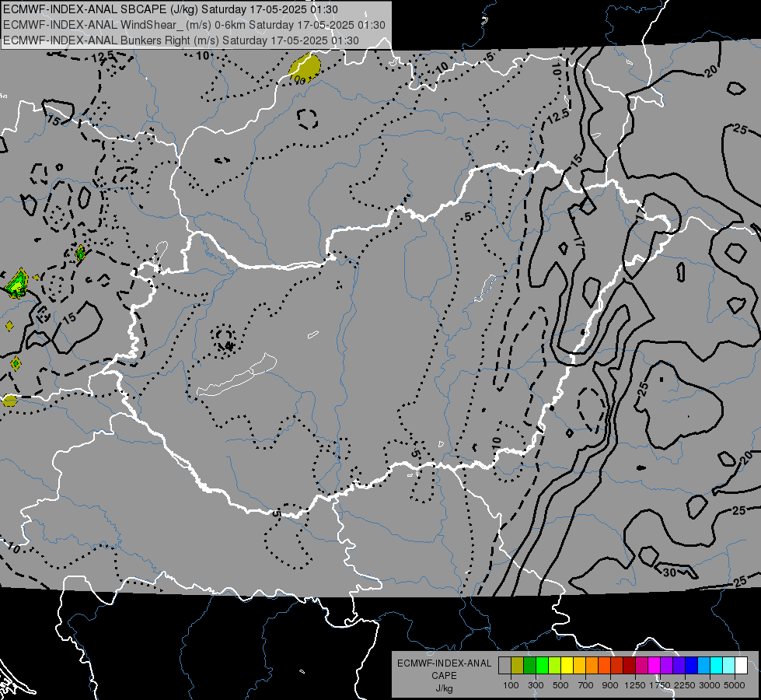
Task: Click the olive CAPE patch on the map
Action: tap(305, 68)
